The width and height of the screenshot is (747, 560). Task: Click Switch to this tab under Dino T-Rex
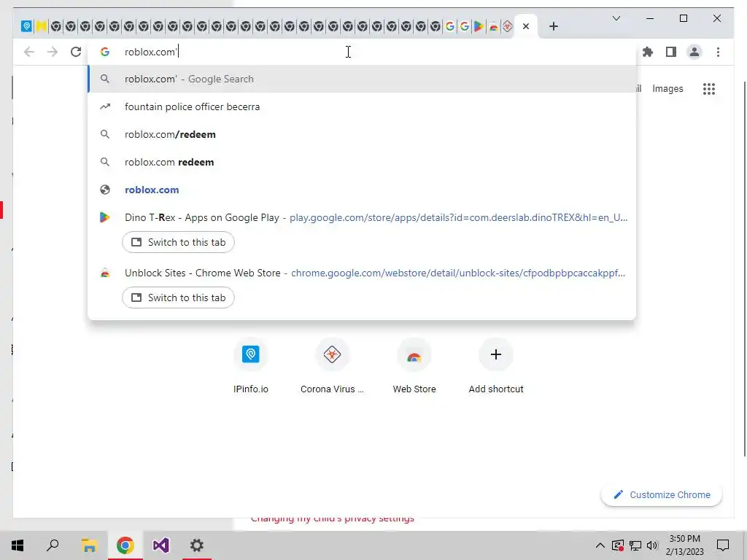click(x=178, y=242)
